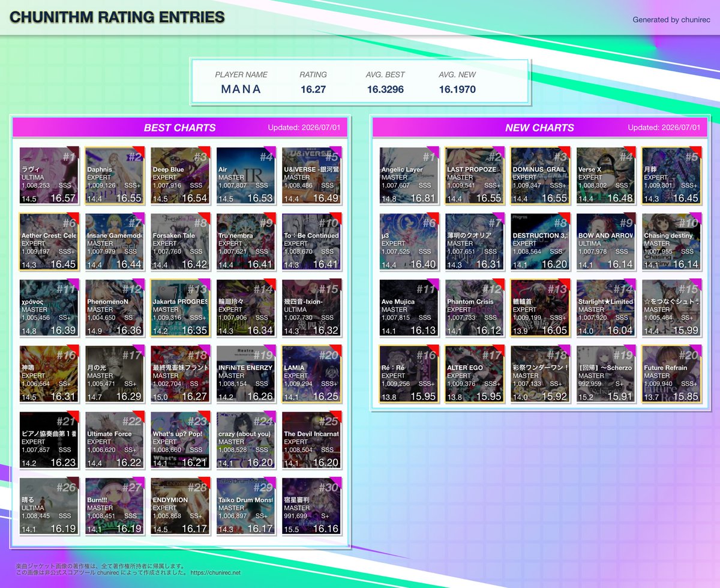The image size is (720, 588).
Task: Click the To：Be Continued chart card
Action: click(x=312, y=241)
